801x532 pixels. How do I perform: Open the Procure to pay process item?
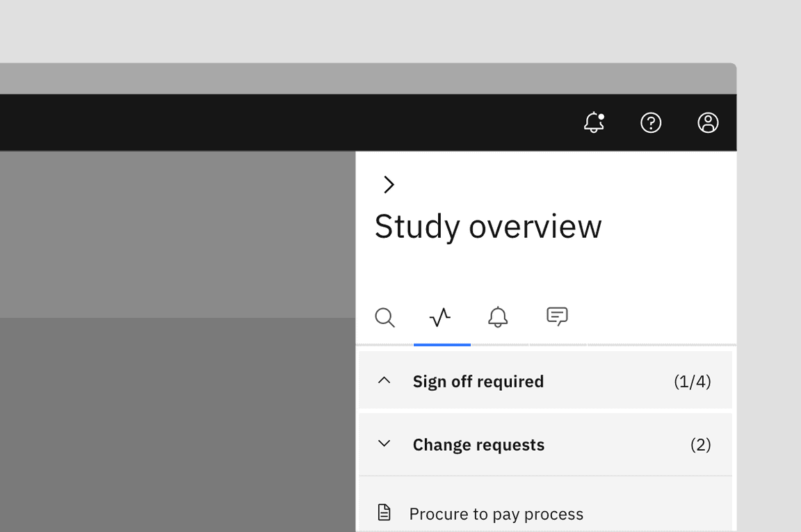point(496,514)
